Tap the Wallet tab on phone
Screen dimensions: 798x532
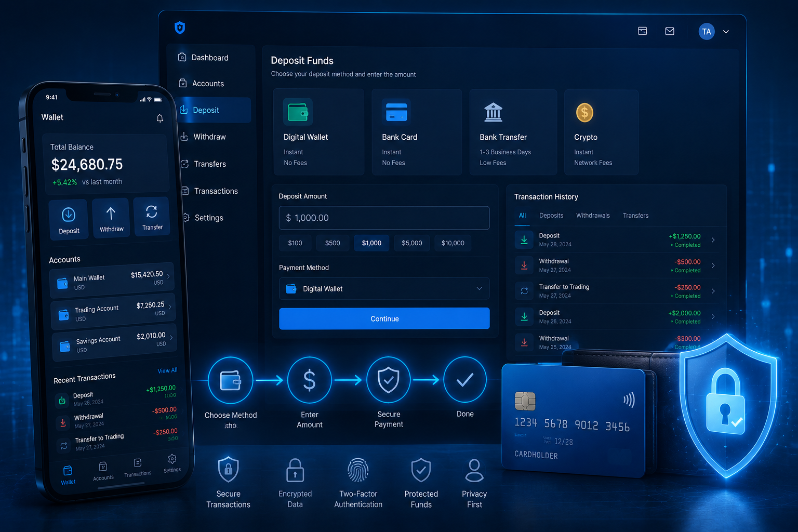pyautogui.click(x=68, y=475)
